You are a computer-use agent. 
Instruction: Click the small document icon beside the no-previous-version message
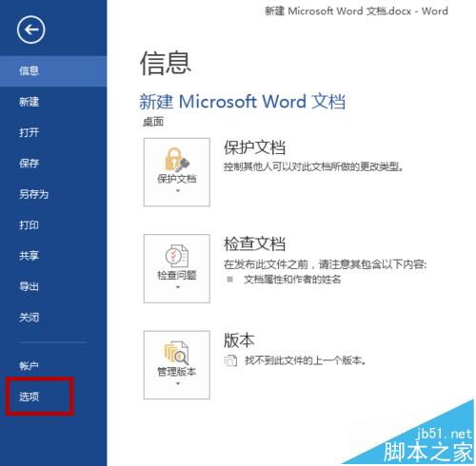[230, 360]
